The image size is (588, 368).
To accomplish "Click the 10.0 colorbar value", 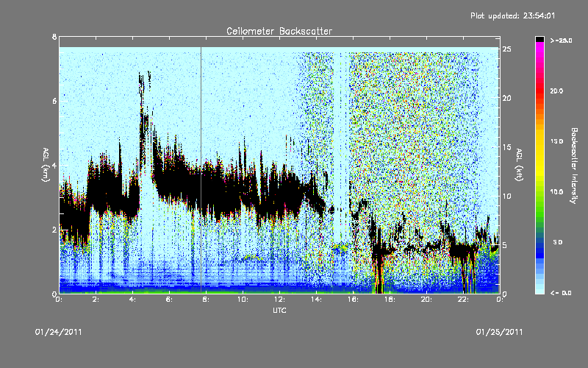I will (556, 192).
